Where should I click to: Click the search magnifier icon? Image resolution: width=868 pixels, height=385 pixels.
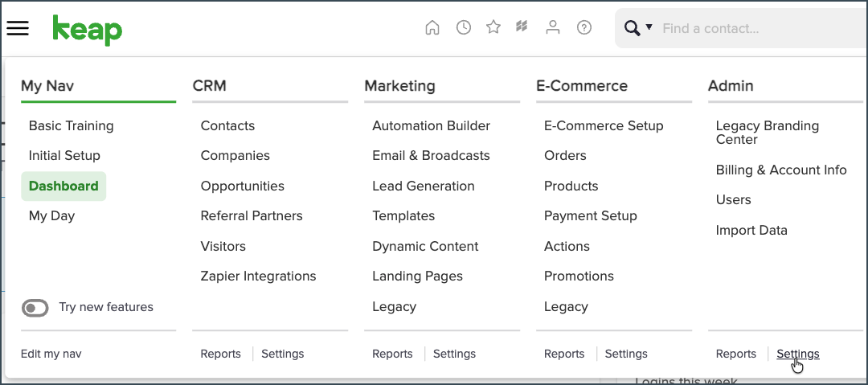(633, 28)
